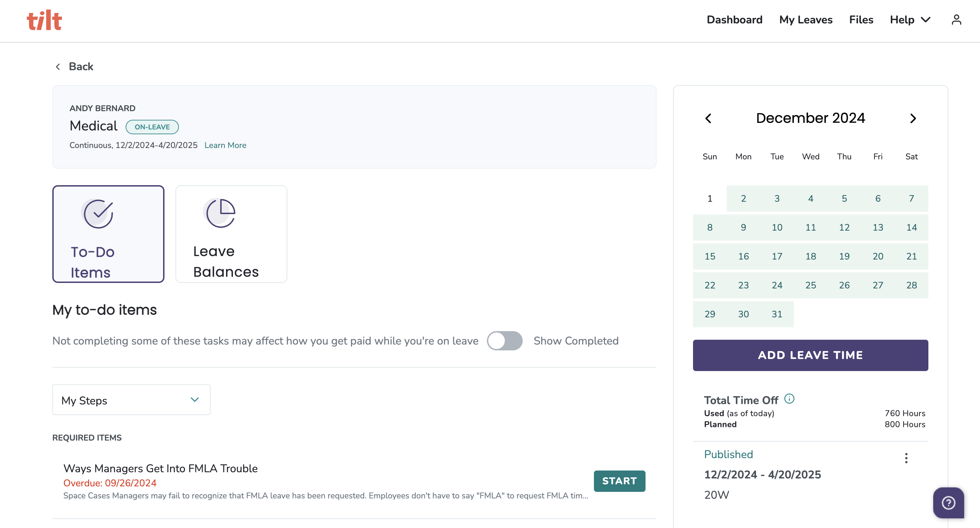
Task: Switch to the Leave Balances tab
Action: (231, 234)
